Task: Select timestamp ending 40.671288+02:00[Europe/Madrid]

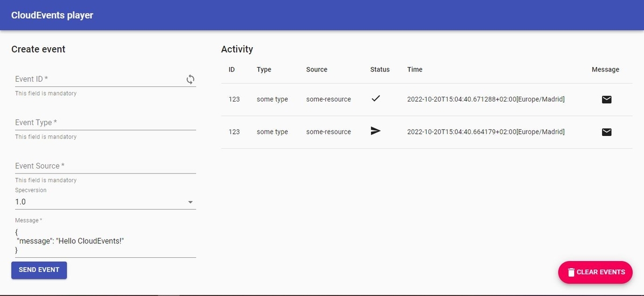Action: (x=486, y=99)
